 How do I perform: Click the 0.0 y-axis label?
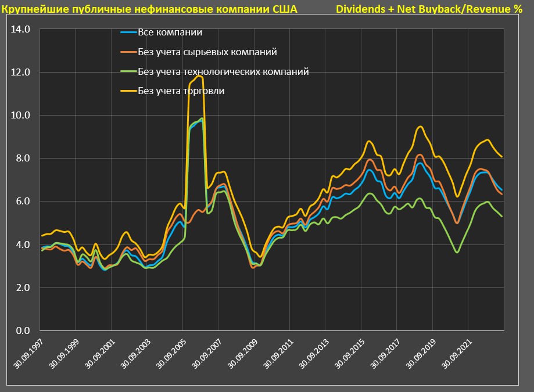[23, 330]
